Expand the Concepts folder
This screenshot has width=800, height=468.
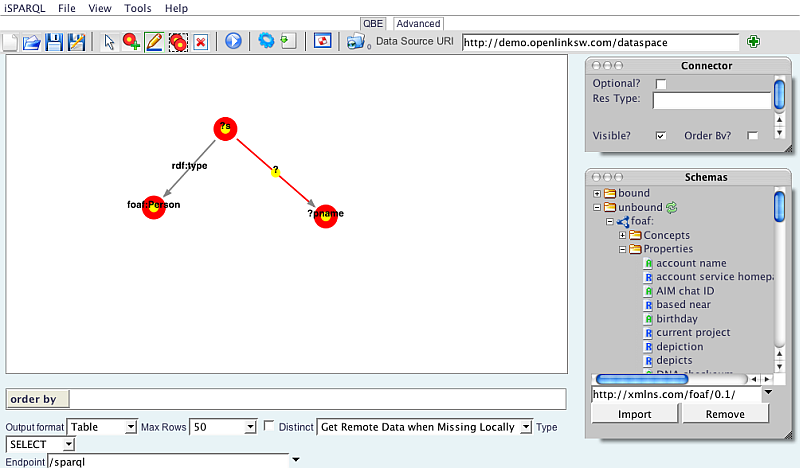tap(622, 235)
